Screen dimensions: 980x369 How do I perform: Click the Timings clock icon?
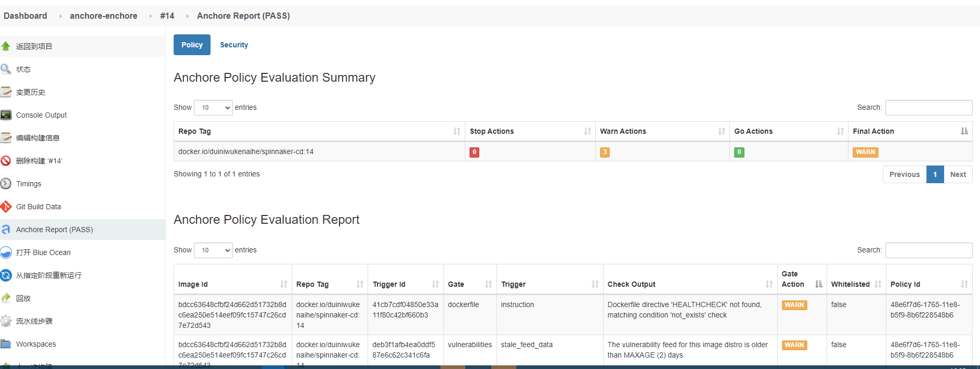6,184
